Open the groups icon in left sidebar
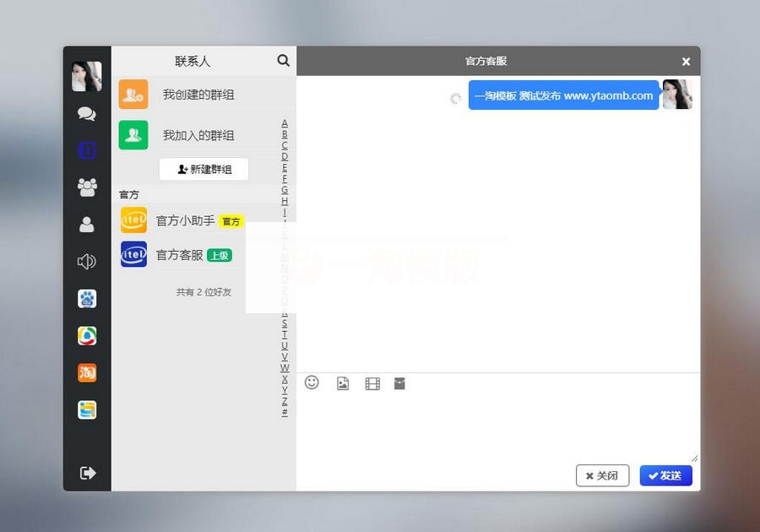 pos(86,187)
